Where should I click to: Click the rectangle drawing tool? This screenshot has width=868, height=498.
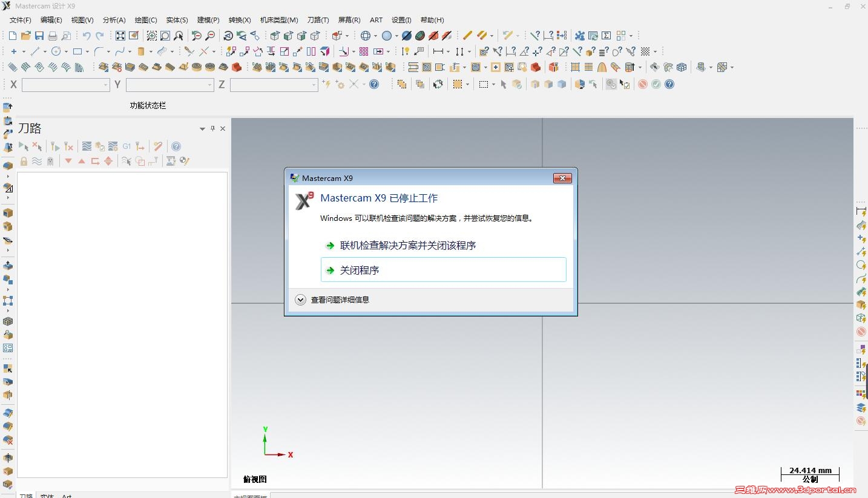[x=77, y=51]
